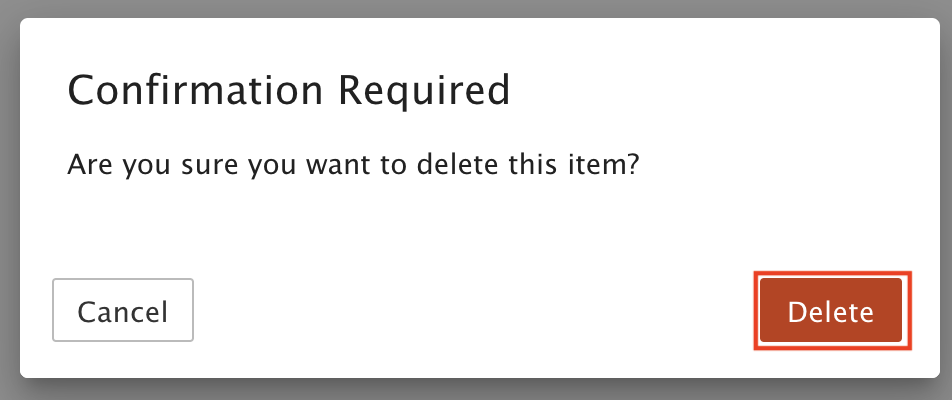Click the white dialog body area
This screenshot has width=952, height=400.
click(x=480, y=225)
